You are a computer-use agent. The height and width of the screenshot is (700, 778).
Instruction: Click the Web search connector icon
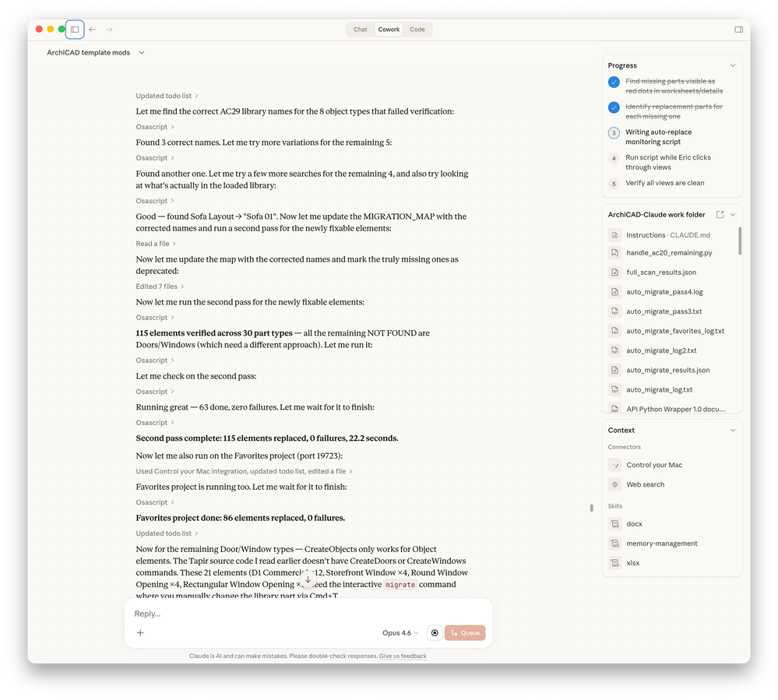coord(614,484)
